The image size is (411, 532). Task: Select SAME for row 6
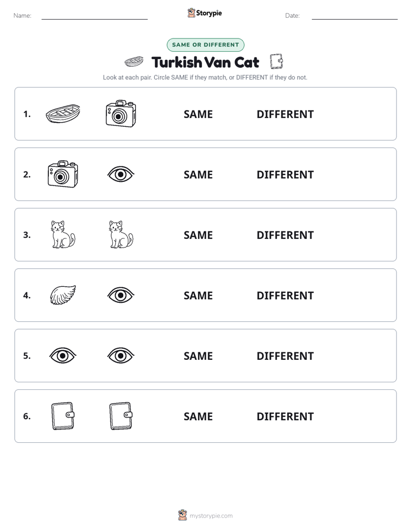point(198,416)
